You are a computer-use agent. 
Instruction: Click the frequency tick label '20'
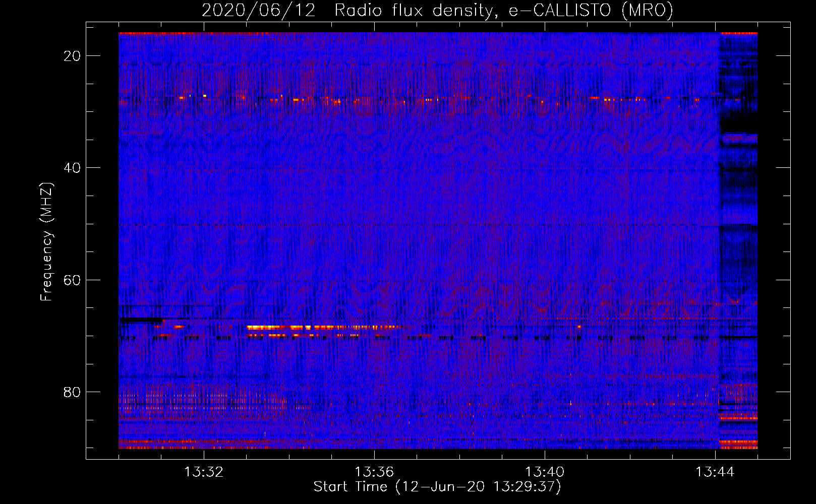coord(73,56)
